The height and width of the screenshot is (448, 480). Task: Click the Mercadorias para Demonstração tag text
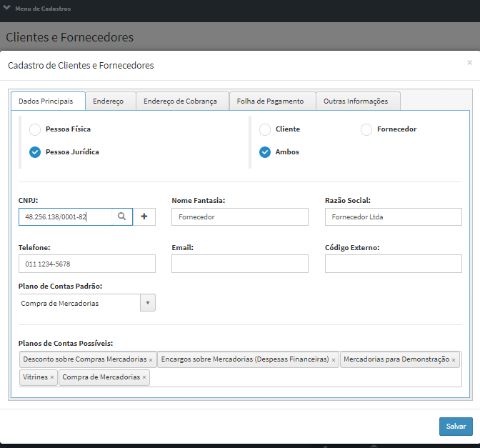tap(396, 359)
